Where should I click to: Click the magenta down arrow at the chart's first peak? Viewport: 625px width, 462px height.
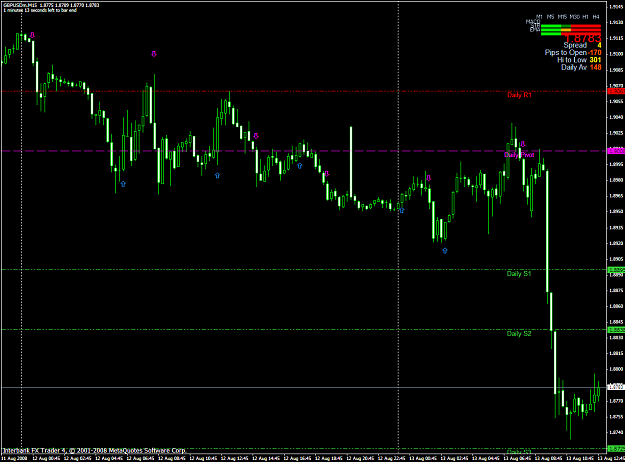[x=33, y=35]
